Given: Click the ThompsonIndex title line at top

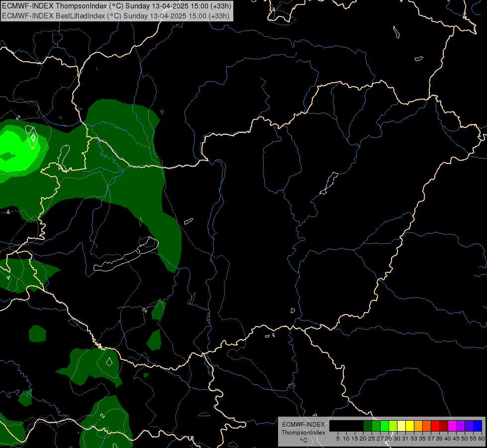Looking at the screenshot, I should click(116, 6).
